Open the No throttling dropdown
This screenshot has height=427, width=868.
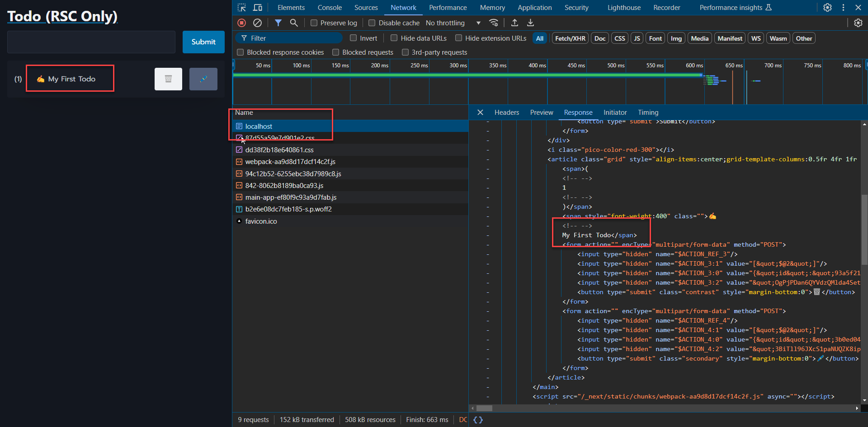coord(453,23)
